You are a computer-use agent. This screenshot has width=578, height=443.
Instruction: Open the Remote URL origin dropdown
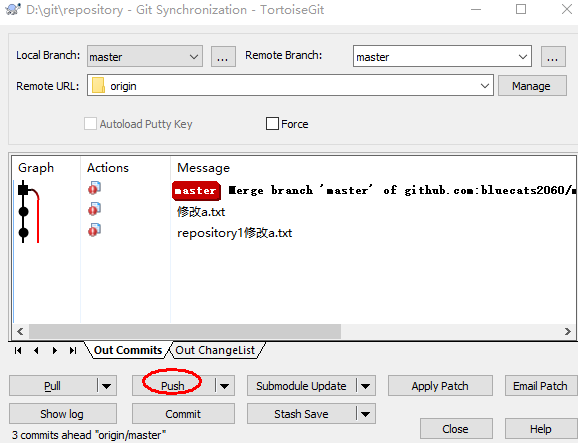[290, 86]
